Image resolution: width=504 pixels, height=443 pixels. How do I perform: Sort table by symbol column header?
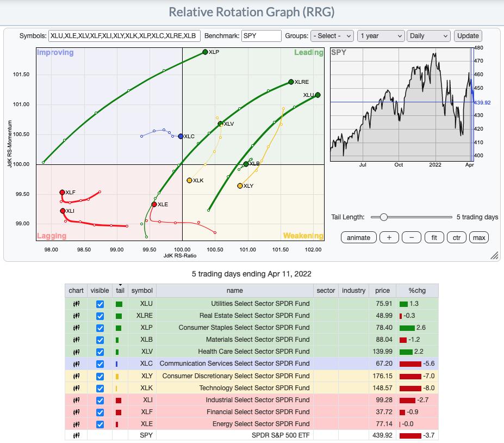point(142,291)
